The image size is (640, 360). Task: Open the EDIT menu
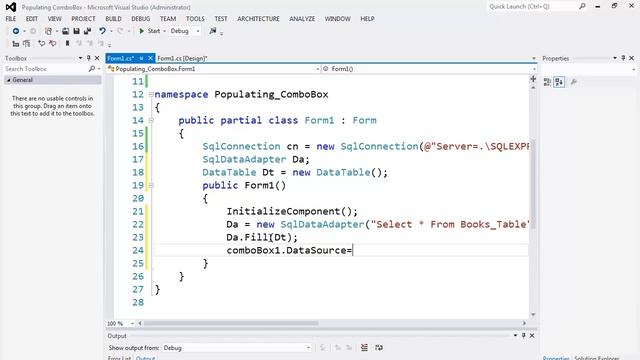click(31, 19)
